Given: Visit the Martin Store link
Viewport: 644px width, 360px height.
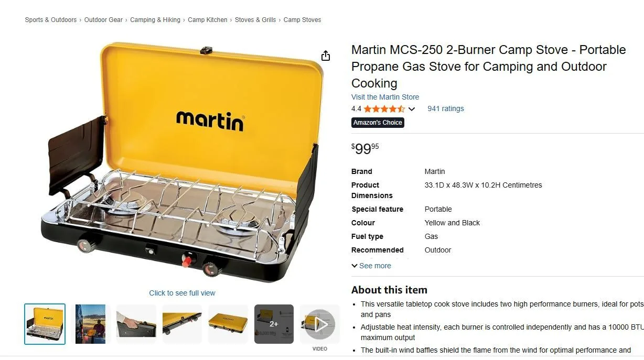Looking at the screenshot, I should click(x=385, y=97).
